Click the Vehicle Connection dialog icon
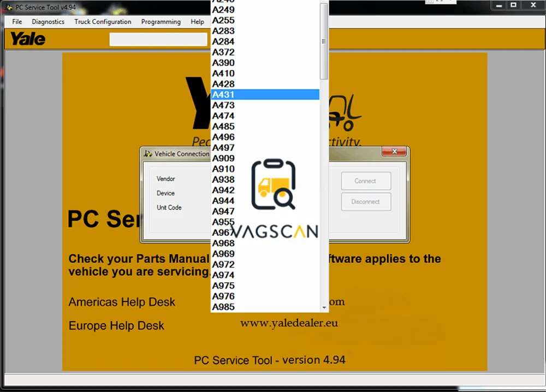This screenshot has height=392, width=546. click(149, 153)
